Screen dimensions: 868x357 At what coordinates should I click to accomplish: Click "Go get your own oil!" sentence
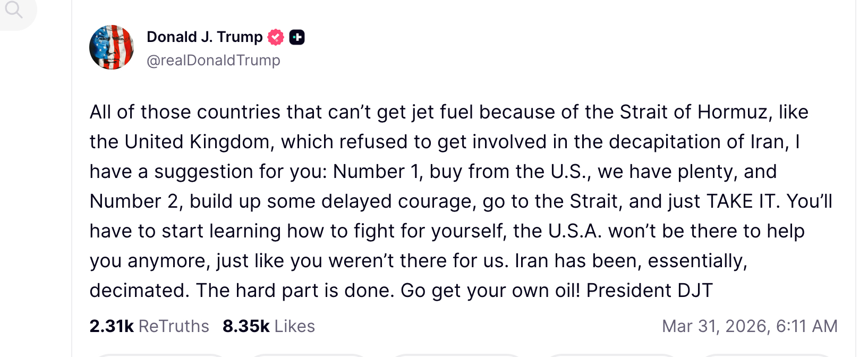(490, 291)
